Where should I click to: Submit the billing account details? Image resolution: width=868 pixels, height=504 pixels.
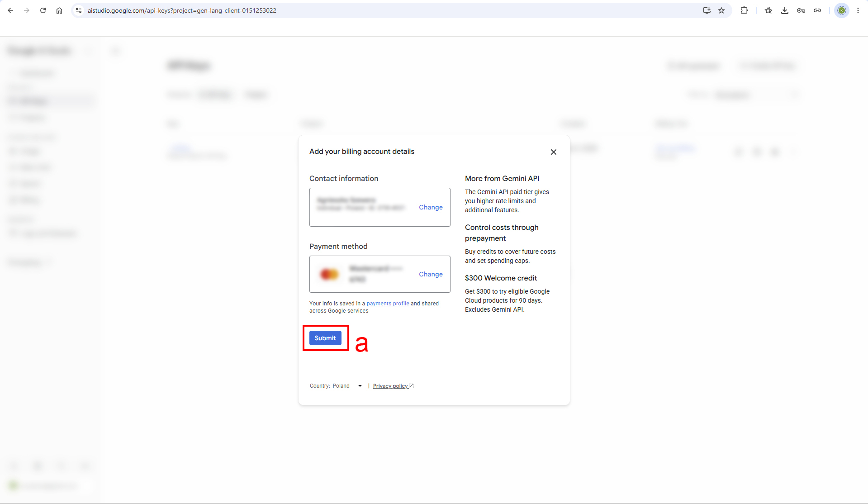click(x=325, y=338)
